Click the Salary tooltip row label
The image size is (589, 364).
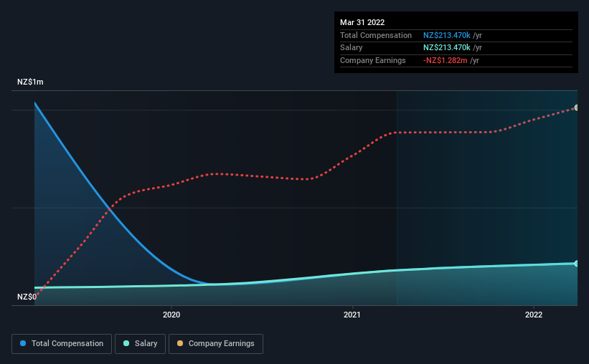tap(352, 48)
